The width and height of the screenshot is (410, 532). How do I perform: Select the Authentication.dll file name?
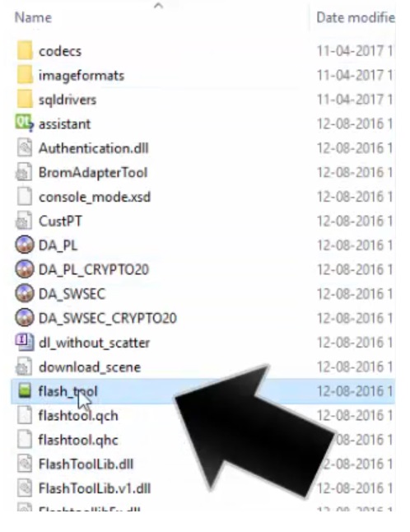click(x=94, y=148)
